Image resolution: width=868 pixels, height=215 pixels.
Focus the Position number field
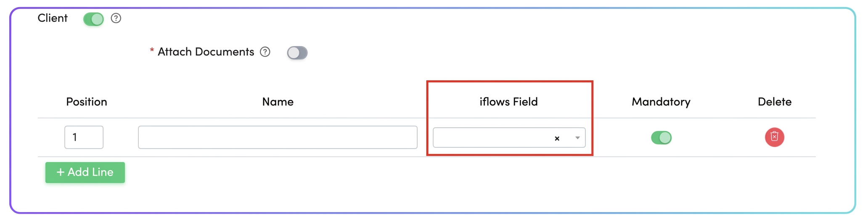click(x=84, y=137)
